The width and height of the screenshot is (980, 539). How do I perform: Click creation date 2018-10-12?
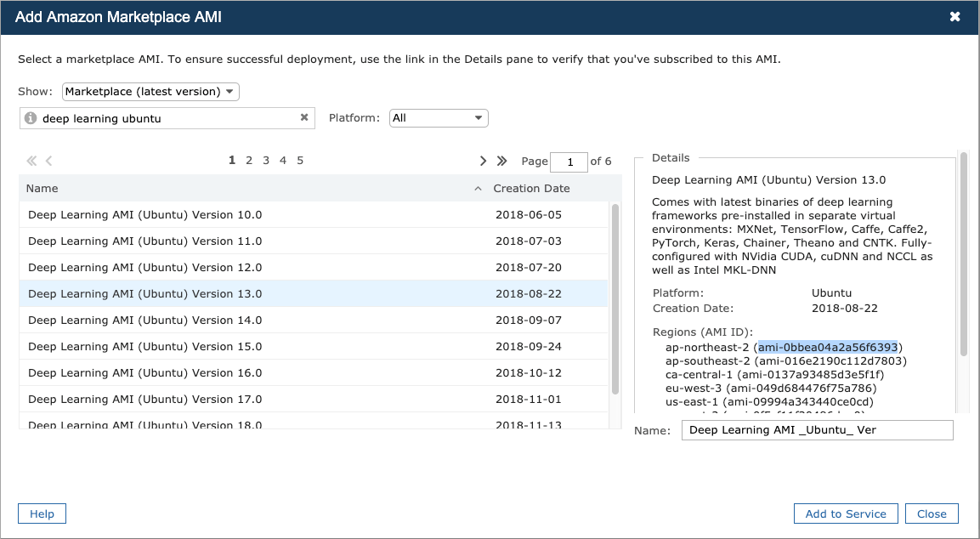tap(528, 372)
